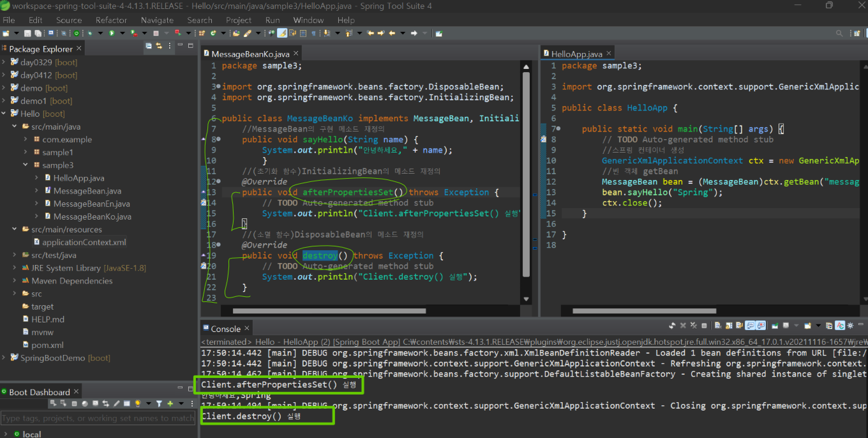This screenshot has width=868, height=438.
Task: Open the New file dropdown arrow
Action: pyautogui.click(x=16, y=33)
